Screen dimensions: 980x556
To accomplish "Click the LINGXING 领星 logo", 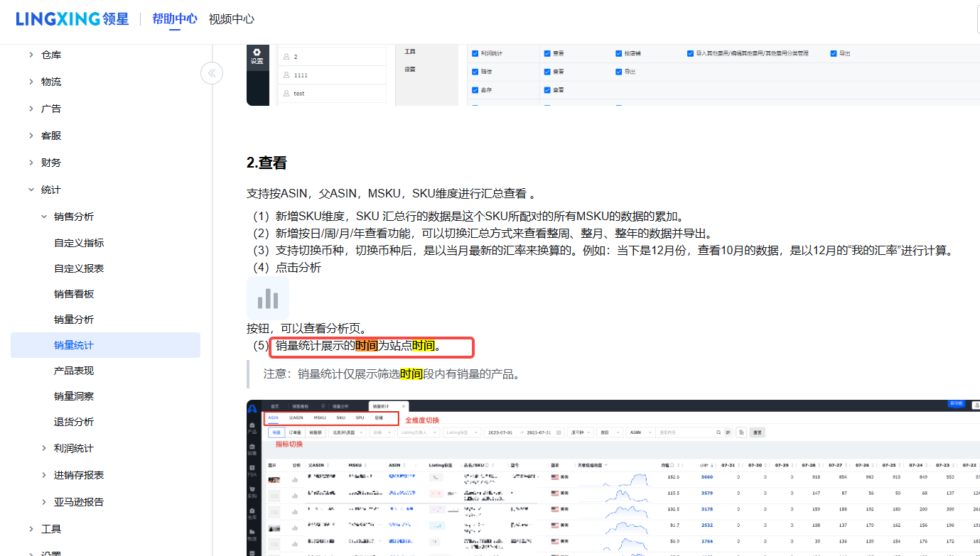I will tap(72, 19).
